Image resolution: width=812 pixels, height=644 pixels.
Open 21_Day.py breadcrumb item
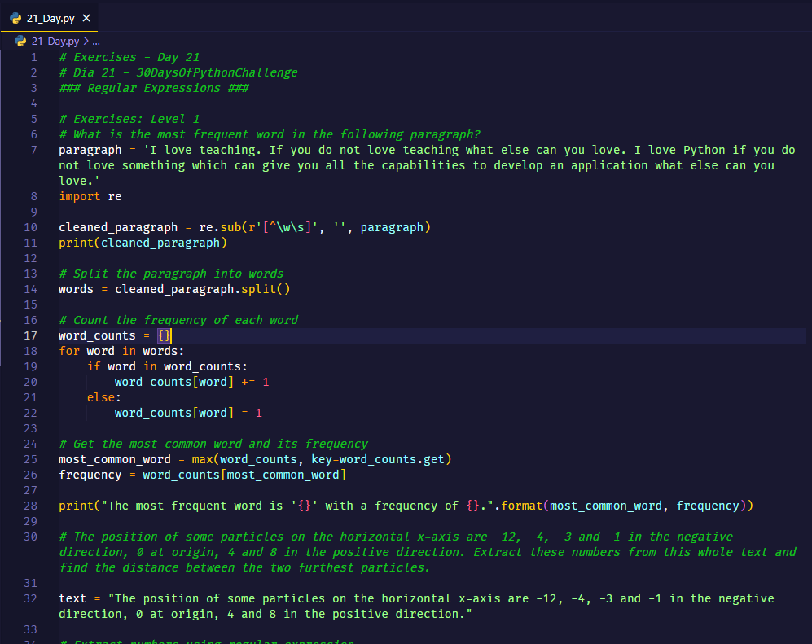pyautogui.click(x=55, y=41)
